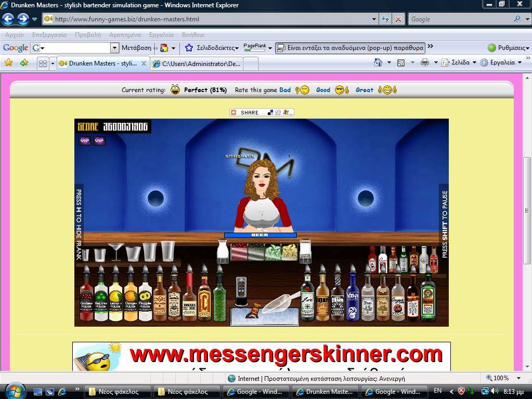Open the zoom level 100% dropdown
The height and width of the screenshot is (399, 532).
pyautogui.click(x=518, y=378)
